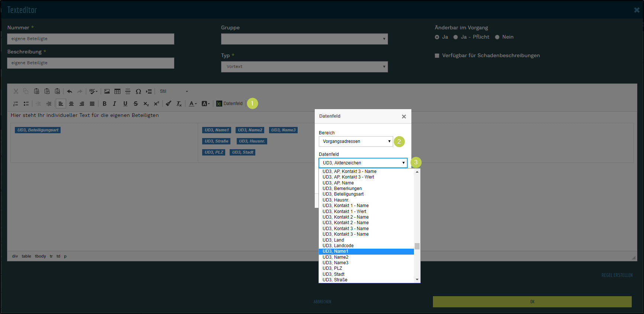Open the Typ dropdown showing Vortext
The width and height of the screenshot is (644, 314).
click(304, 67)
